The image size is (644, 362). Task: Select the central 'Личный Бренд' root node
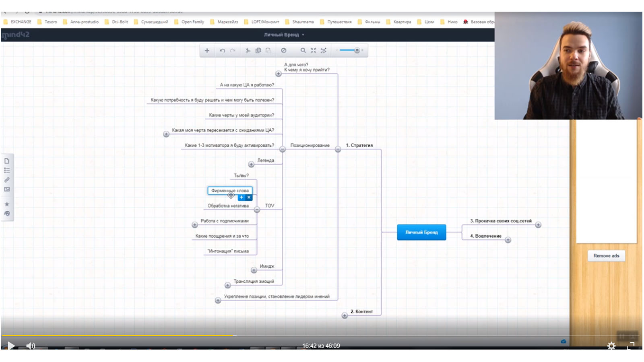point(421,232)
